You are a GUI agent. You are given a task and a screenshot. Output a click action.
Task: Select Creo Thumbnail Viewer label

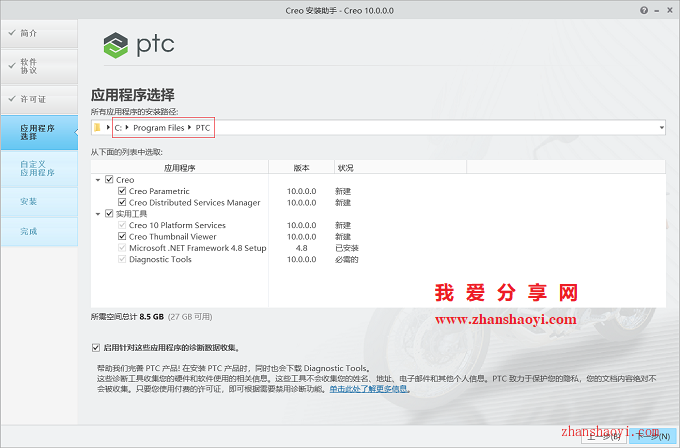[173, 236]
